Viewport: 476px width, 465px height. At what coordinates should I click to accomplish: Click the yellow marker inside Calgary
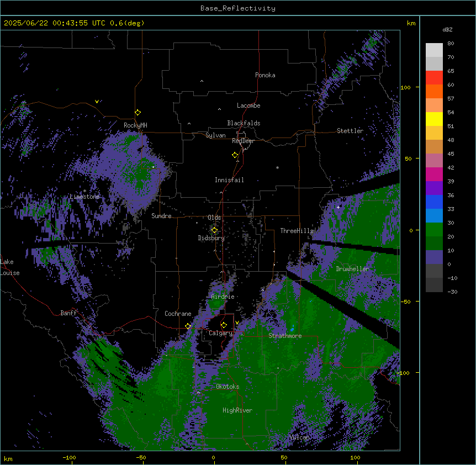pos(224,325)
